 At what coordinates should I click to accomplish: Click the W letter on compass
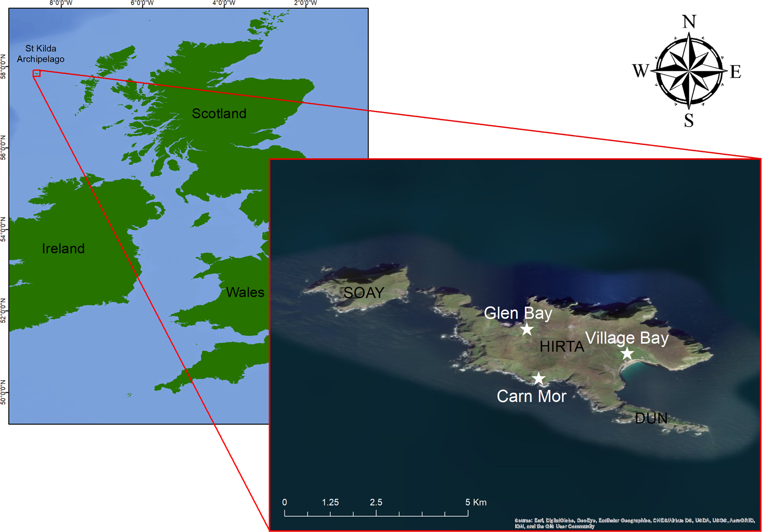tap(641, 71)
